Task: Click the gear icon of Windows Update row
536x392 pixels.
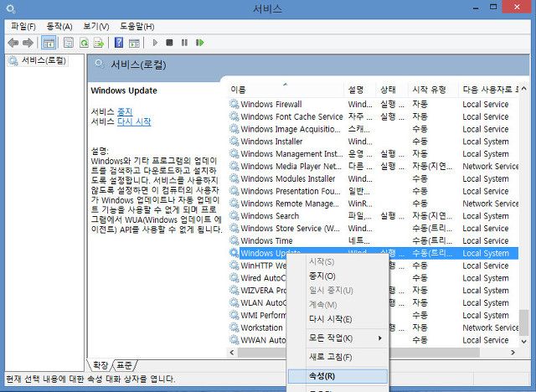Action: (234, 253)
